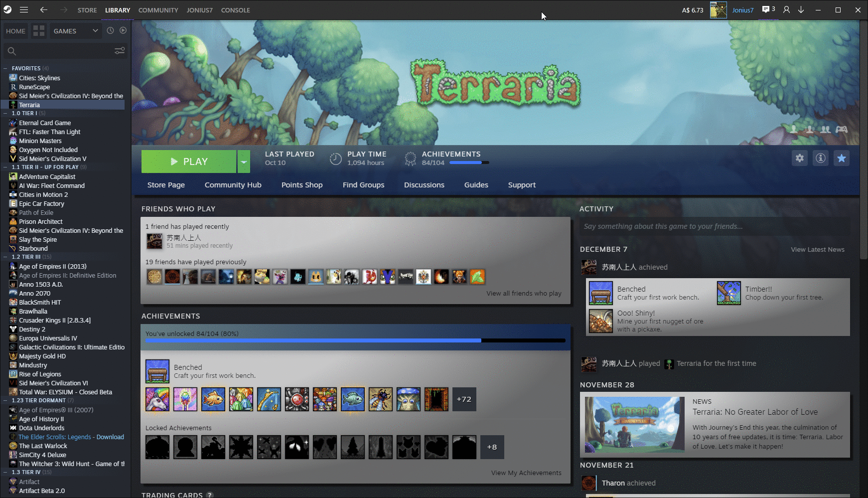This screenshot has width=868, height=498.
Task: Open the downloads arrow icon
Action: 801,10
